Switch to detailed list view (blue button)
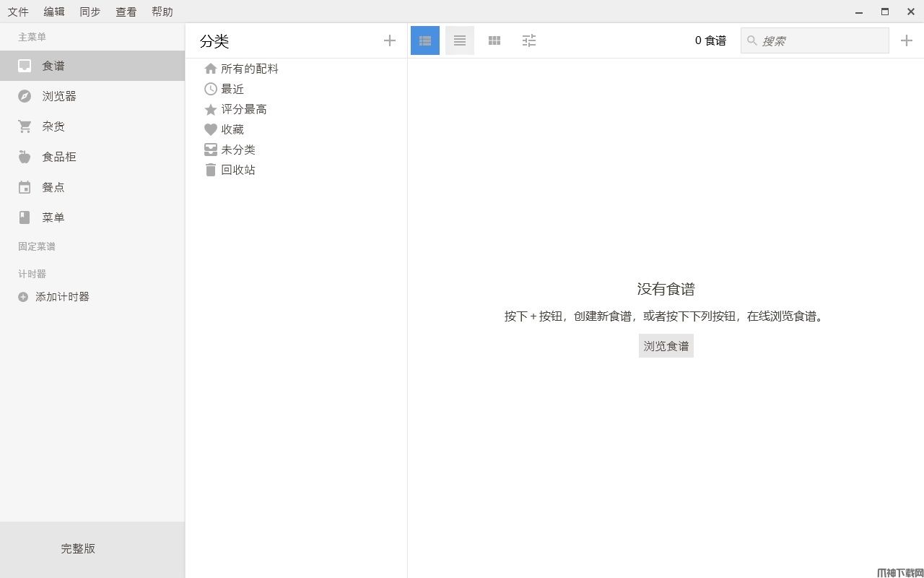This screenshot has width=924, height=578. tap(425, 40)
